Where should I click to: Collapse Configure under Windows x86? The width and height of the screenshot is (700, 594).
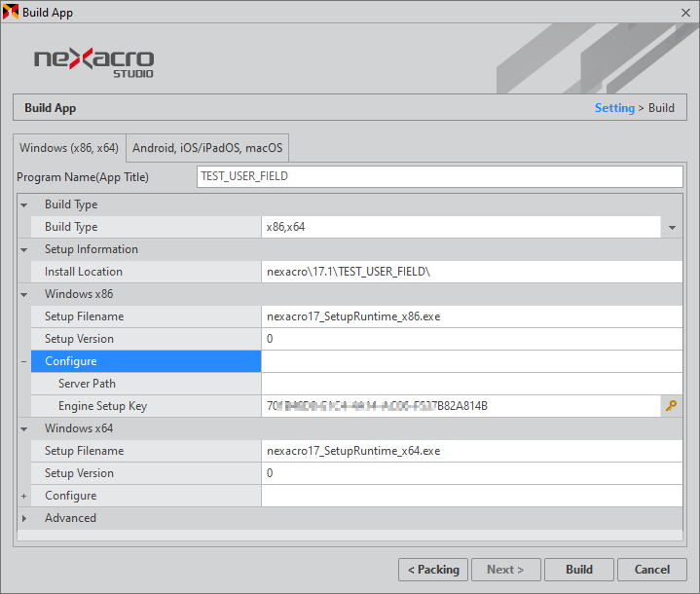(23, 361)
